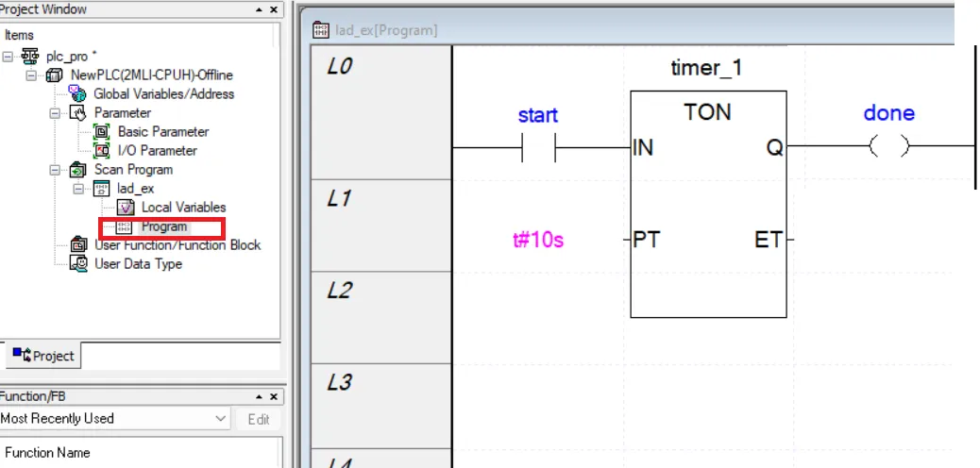Screen dimensions: 980x468
Task: Collapse the plc_pro project node
Action: (7, 57)
